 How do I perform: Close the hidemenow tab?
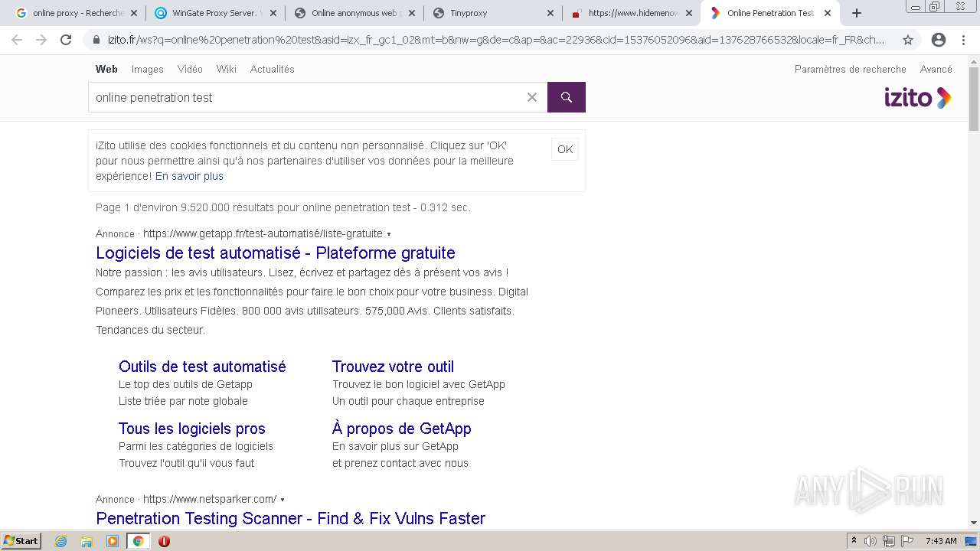(x=688, y=13)
